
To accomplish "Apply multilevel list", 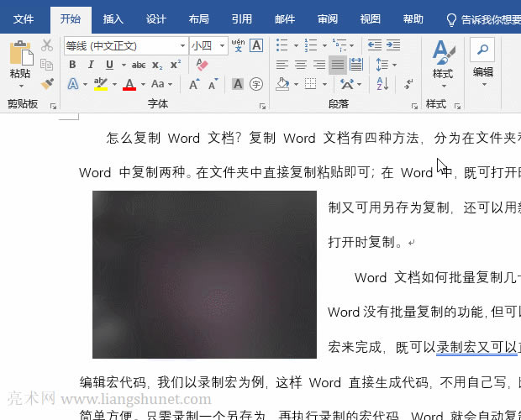I will 339,45.
